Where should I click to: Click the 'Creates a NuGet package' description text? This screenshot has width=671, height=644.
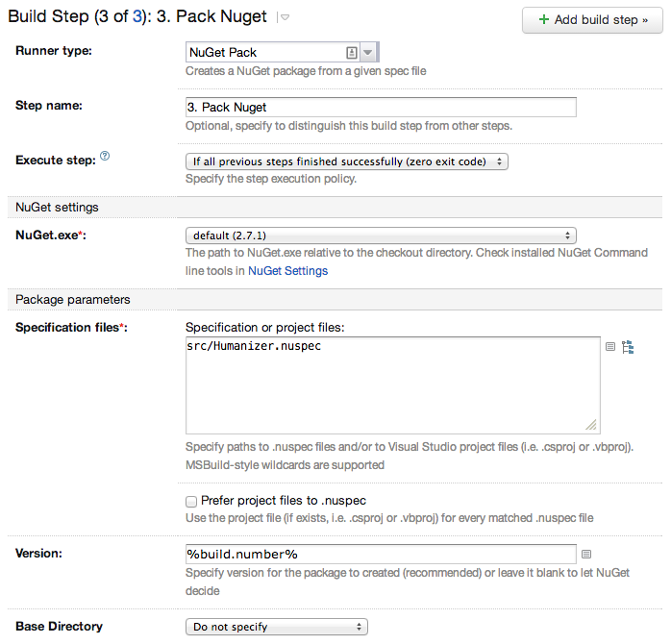tap(306, 71)
